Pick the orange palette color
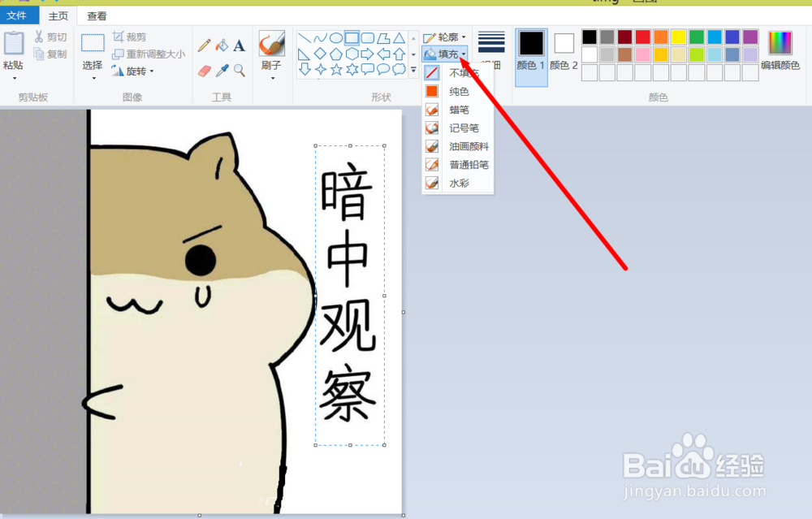 tap(661, 37)
